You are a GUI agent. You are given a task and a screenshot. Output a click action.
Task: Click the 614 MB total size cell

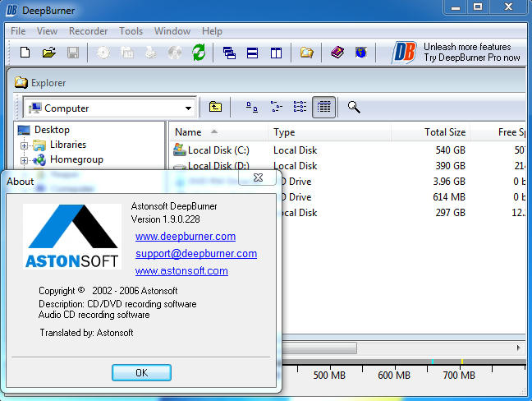[448, 197]
